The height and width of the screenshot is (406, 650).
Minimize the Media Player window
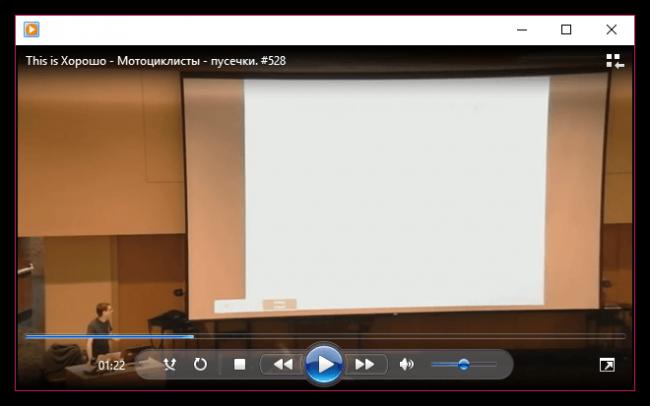(x=520, y=30)
